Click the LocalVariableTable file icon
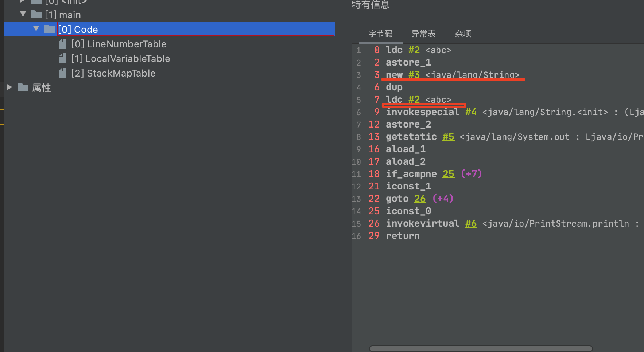 pos(63,59)
